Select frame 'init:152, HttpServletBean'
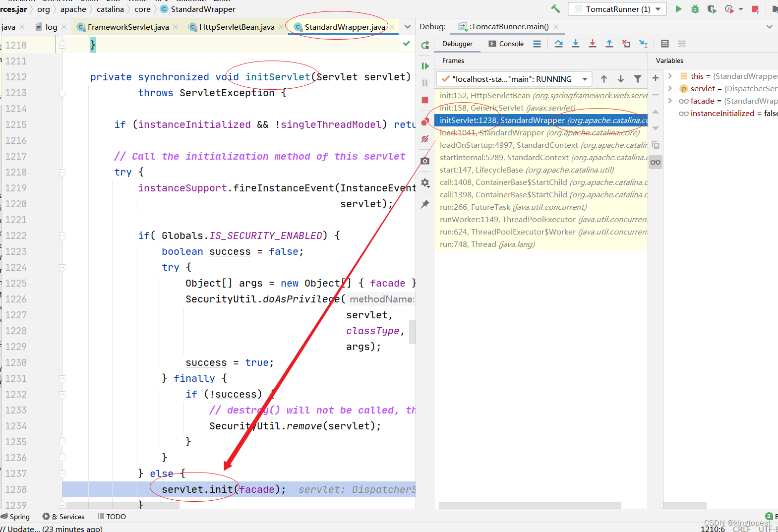 click(541, 95)
